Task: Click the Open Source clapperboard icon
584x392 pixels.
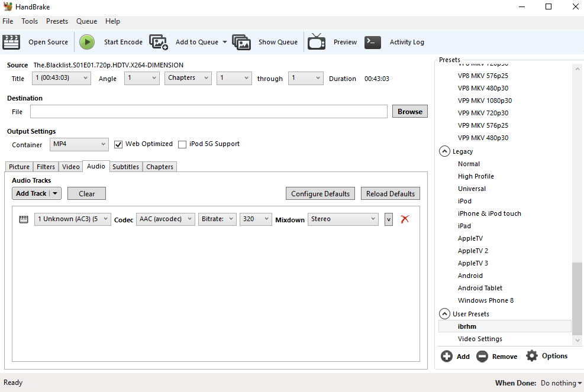Action: (x=11, y=42)
